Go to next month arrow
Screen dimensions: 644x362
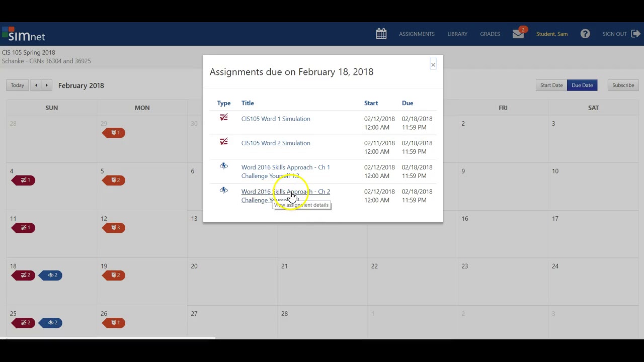click(x=47, y=85)
